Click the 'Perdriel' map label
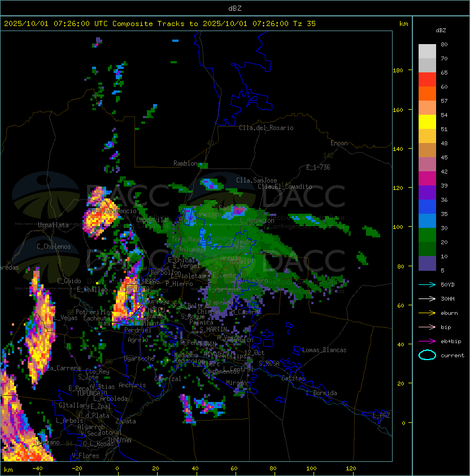This screenshot has height=476, width=470. tap(138, 330)
